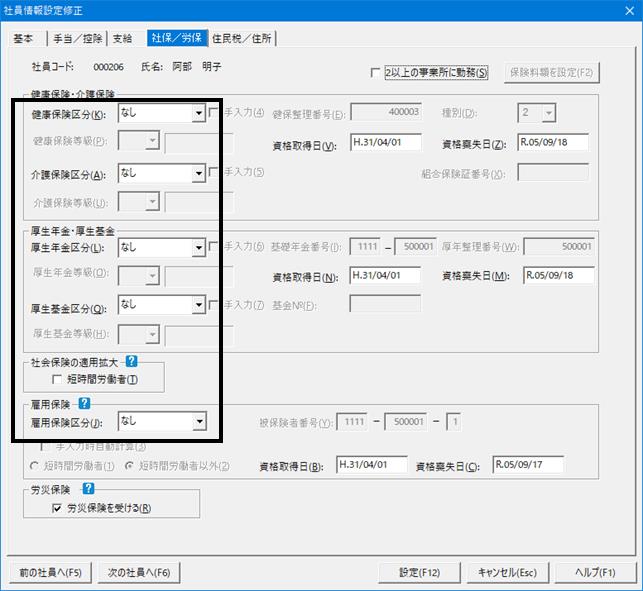This screenshot has width=643, height=591.
Task: Click health insurance 資格取得日(V) field
Action: [x=385, y=142]
